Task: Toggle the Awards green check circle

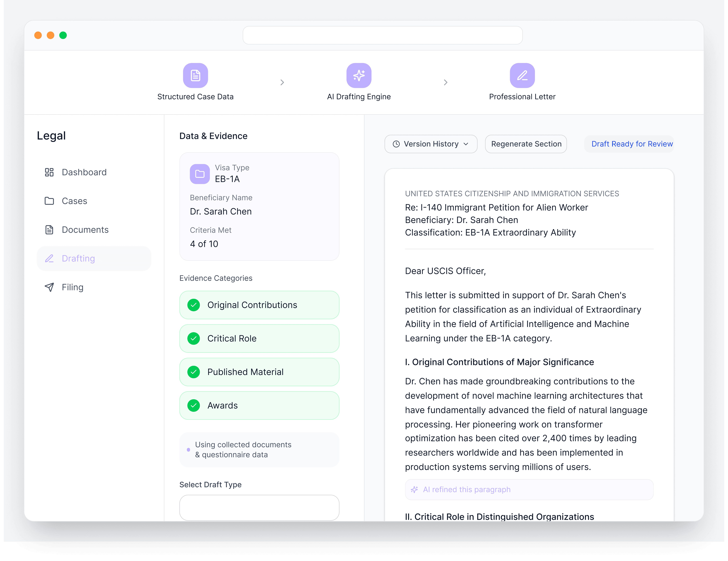Action: [x=194, y=405]
